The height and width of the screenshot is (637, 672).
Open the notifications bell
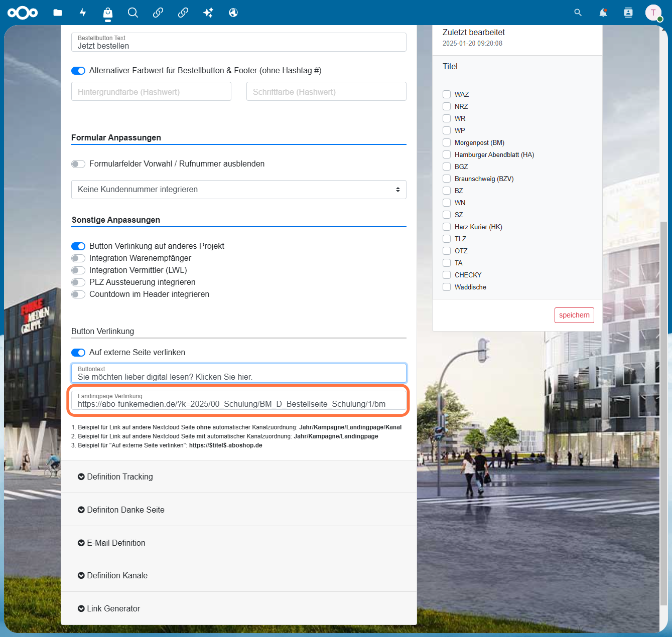[603, 13]
